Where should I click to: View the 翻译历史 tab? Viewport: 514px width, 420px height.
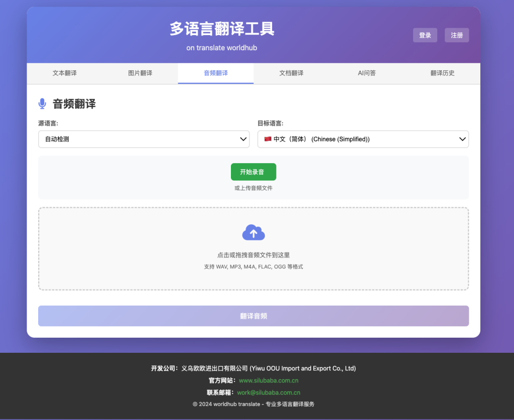click(x=442, y=73)
